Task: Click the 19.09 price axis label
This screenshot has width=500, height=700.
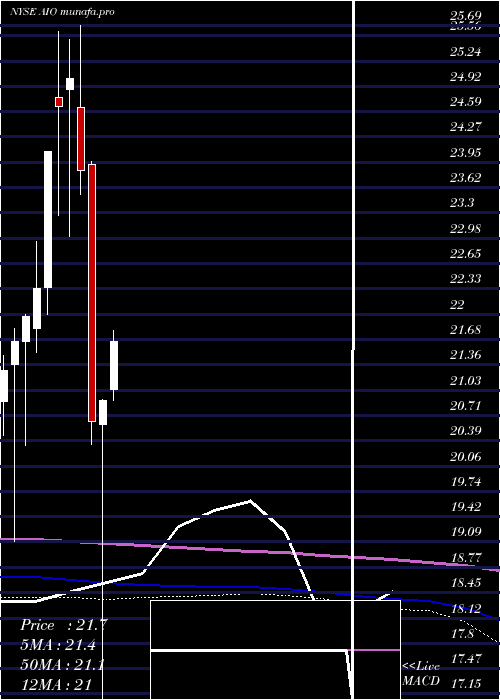Action: click(466, 532)
